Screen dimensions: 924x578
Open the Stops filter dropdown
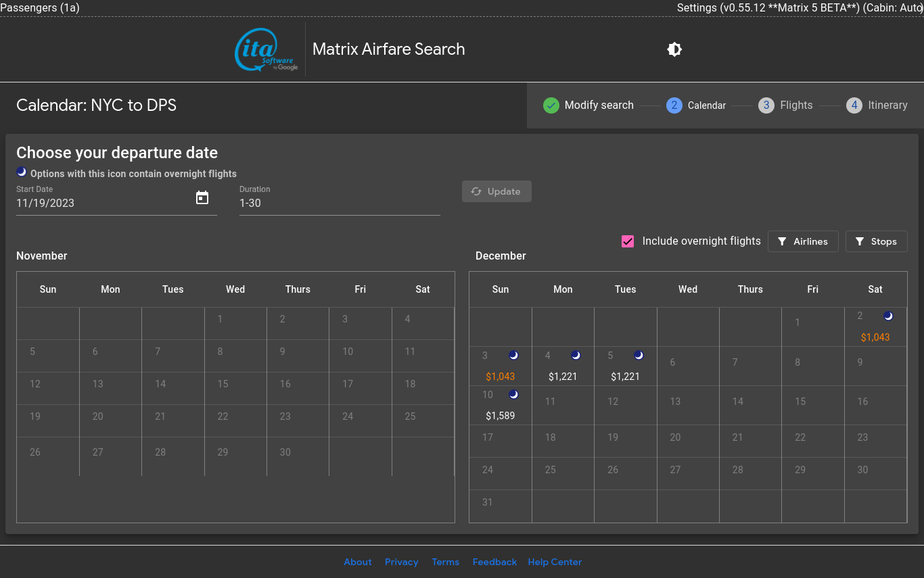pyautogui.click(x=876, y=241)
